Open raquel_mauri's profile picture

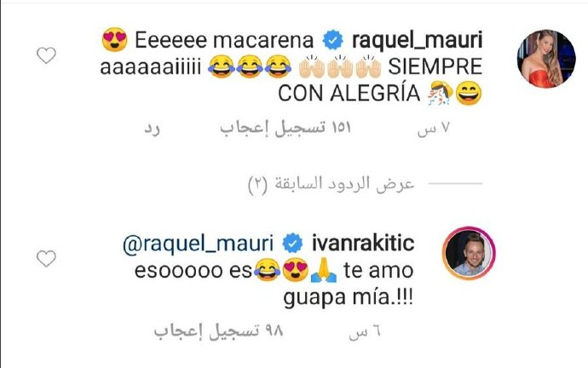(546, 59)
